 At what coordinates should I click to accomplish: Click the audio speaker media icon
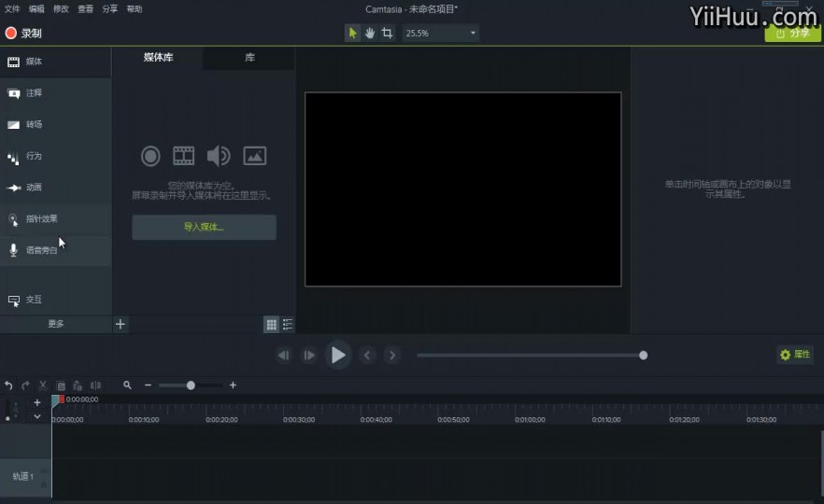[218, 156]
